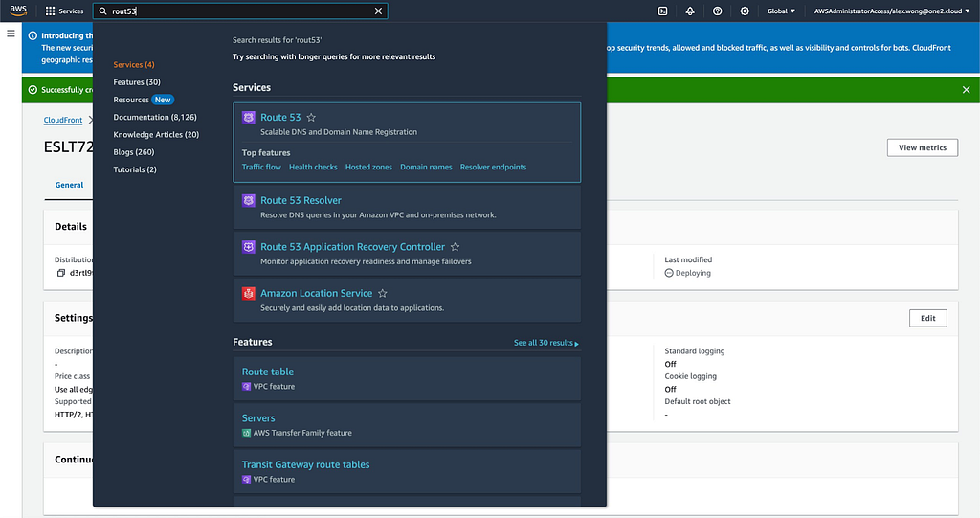This screenshot has width=980, height=518.
Task: Open the Health checks feature link
Action: [313, 167]
